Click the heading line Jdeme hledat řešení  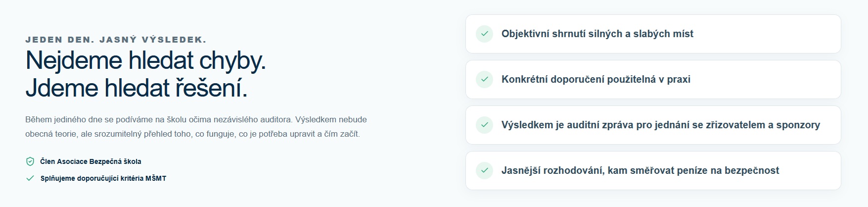pyautogui.click(x=137, y=88)
